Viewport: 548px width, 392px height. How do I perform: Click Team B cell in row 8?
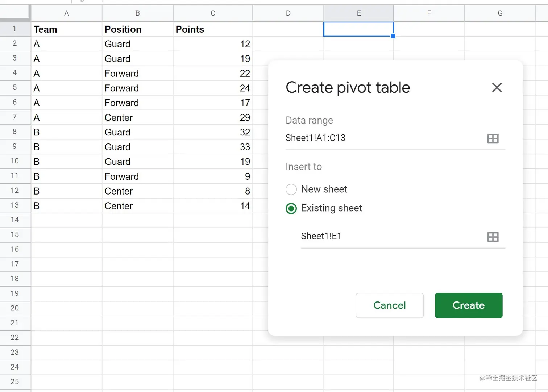point(66,132)
